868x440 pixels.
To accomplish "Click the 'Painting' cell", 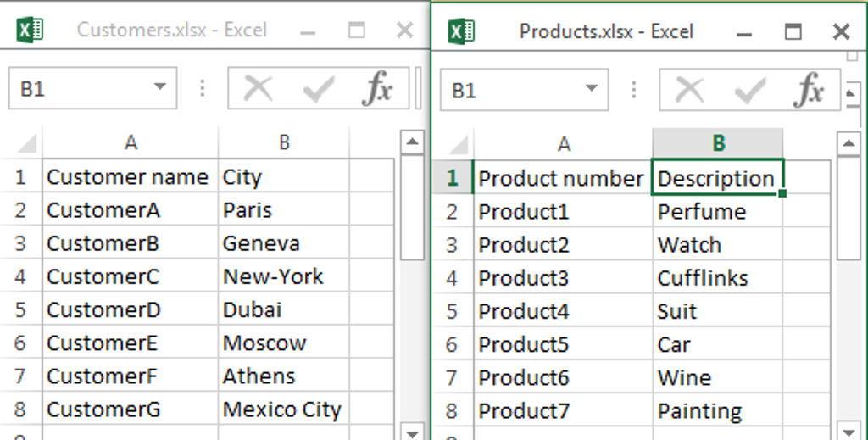I will (x=718, y=410).
